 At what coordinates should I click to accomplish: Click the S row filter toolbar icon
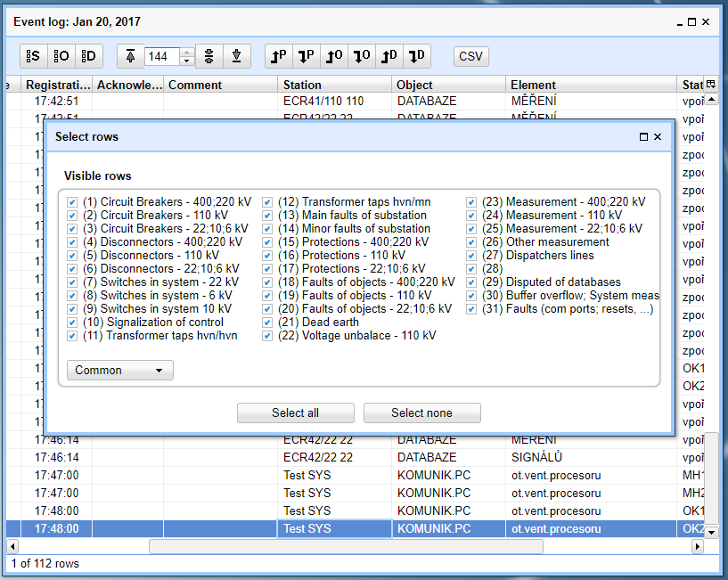click(34, 56)
